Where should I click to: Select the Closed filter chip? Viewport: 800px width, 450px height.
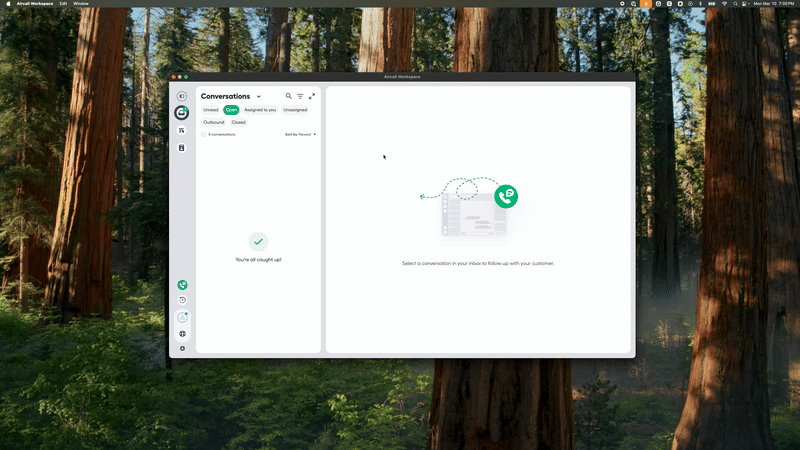(238, 122)
